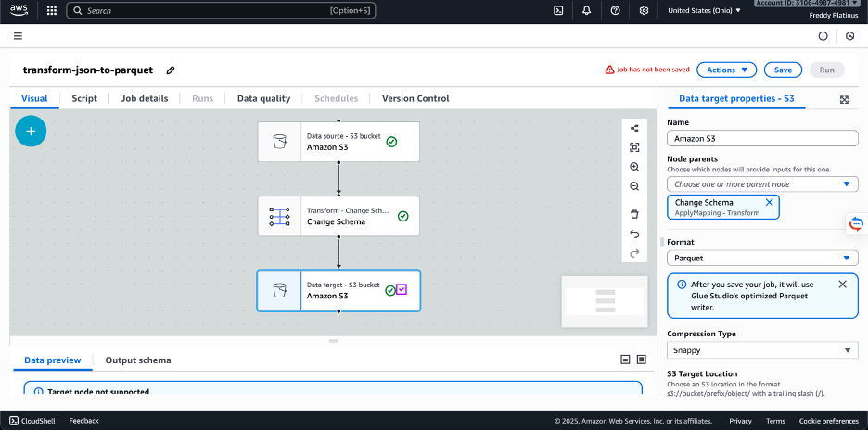Click the horizontal panel resize handle below the canvas

(x=333, y=341)
